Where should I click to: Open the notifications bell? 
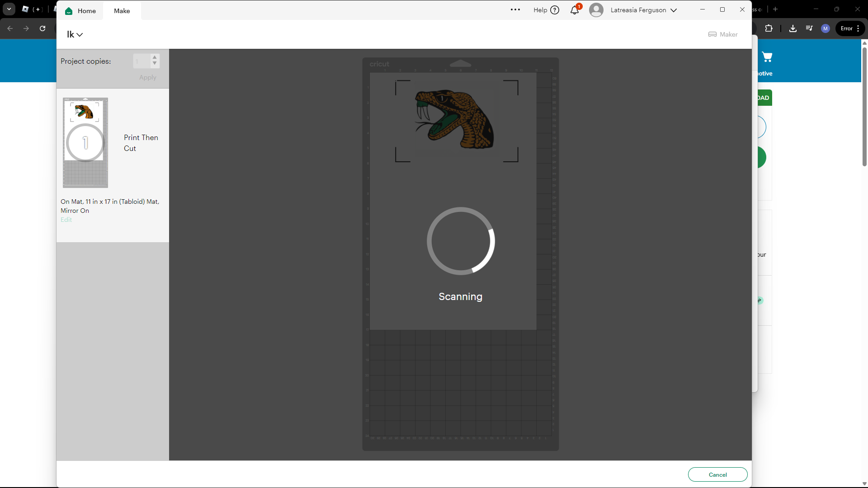tap(575, 10)
